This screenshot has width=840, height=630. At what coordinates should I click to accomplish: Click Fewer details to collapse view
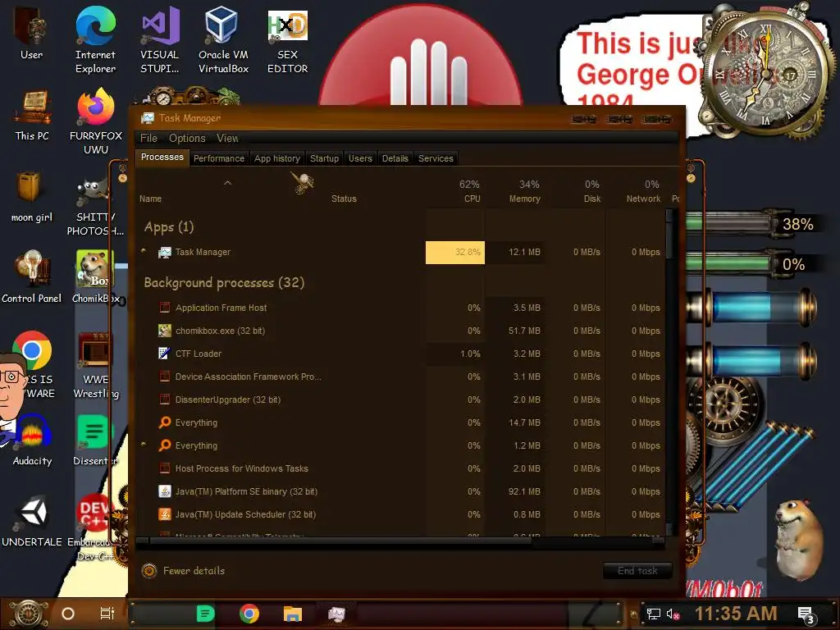tap(184, 571)
